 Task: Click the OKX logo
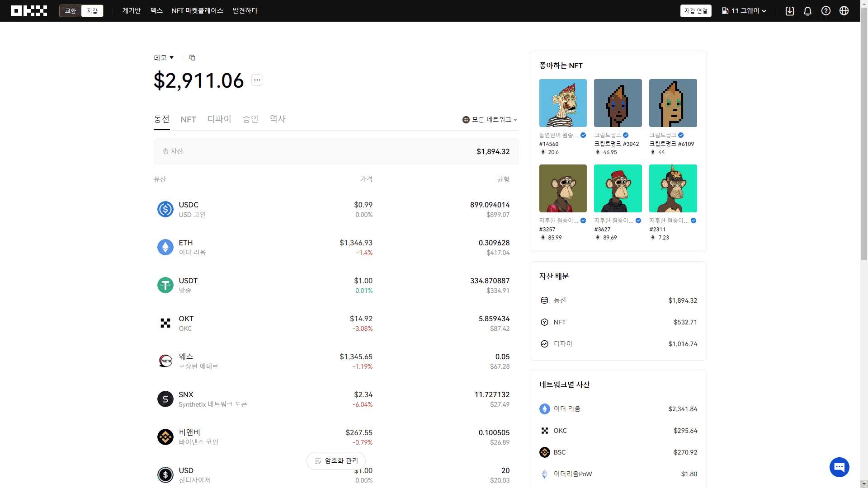(29, 11)
